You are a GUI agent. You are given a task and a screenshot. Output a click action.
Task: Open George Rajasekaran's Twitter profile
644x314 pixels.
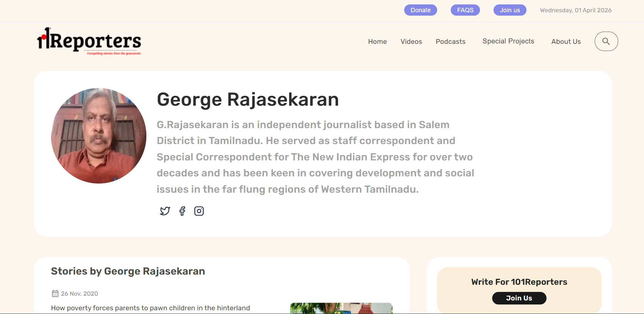point(165,211)
